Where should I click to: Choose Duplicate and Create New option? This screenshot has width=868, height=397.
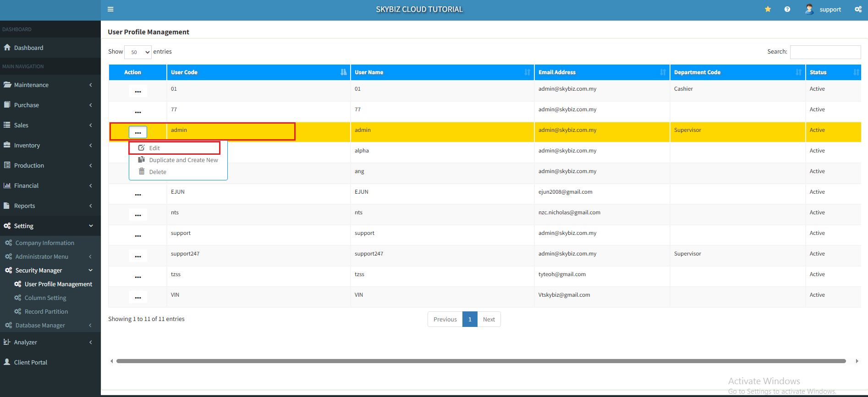click(183, 160)
